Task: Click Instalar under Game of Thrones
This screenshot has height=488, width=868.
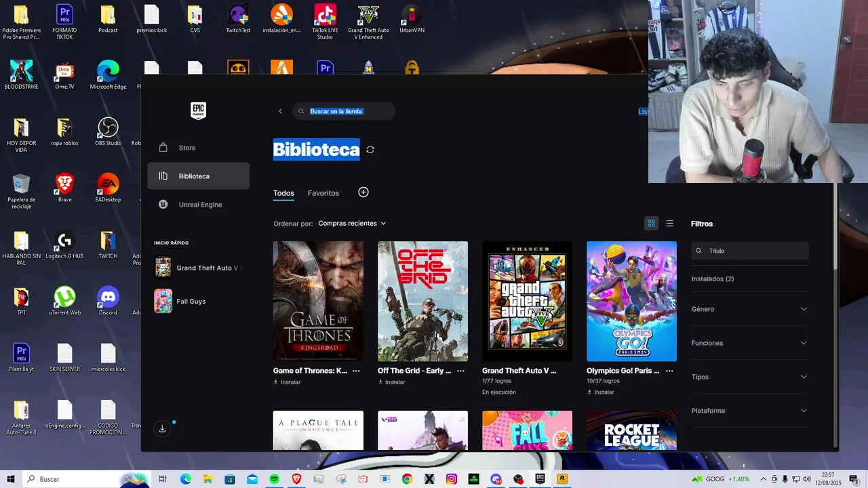Action: tap(287, 382)
